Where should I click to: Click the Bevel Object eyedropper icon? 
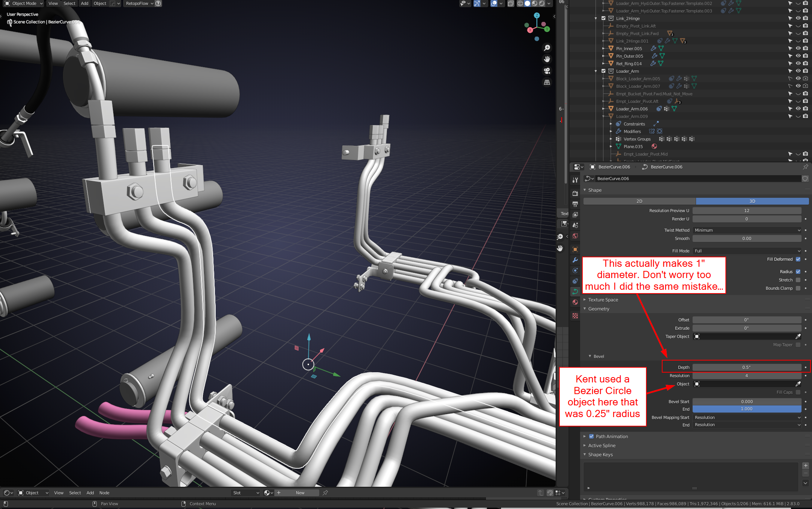click(798, 384)
